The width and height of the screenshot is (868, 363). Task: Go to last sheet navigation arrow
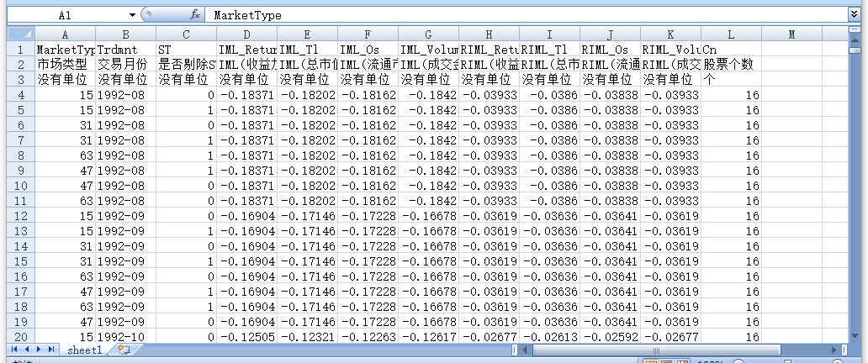point(51,350)
